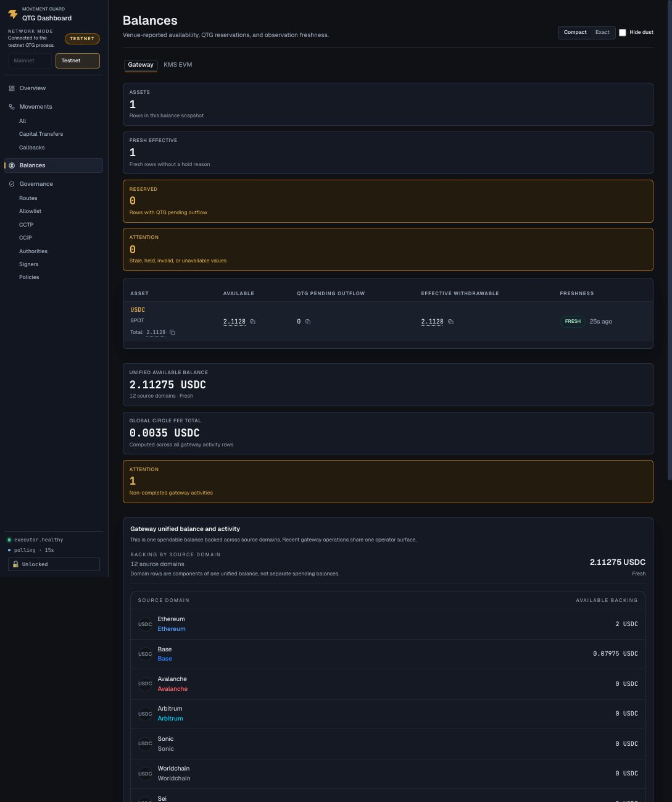The height and width of the screenshot is (802, 672).
Task: Click the TESTNET badge
Action: pos(82,39)
